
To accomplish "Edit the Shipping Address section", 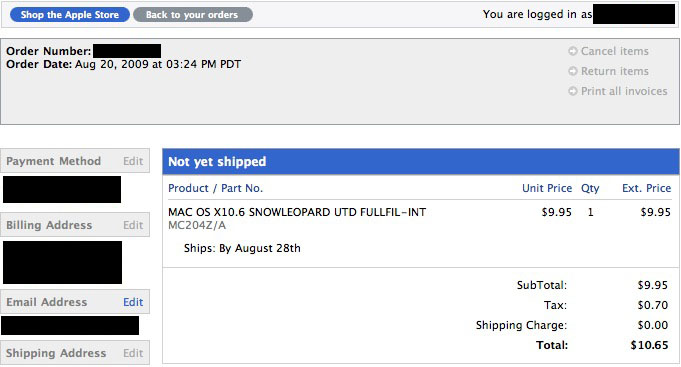I will (133, 353).
